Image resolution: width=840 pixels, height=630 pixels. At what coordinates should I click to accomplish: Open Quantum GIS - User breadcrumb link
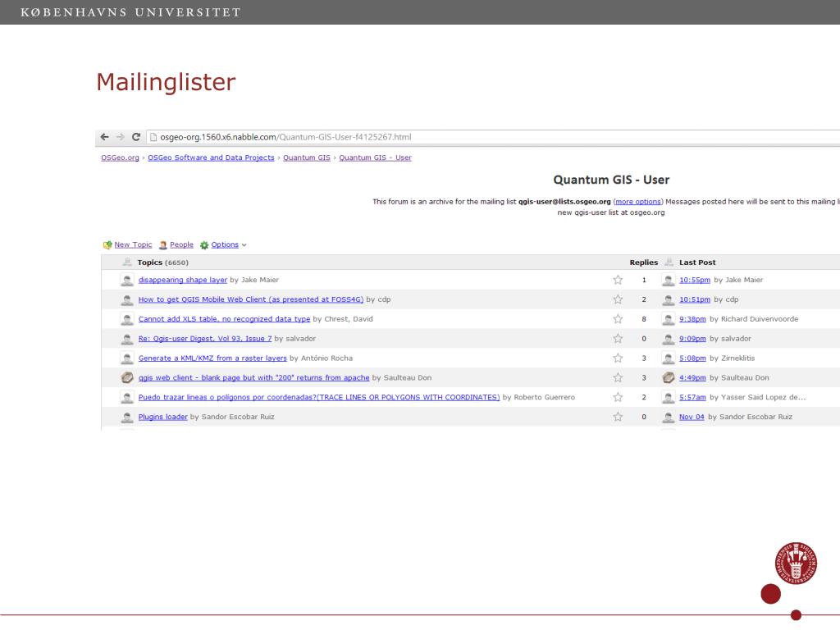375,157
